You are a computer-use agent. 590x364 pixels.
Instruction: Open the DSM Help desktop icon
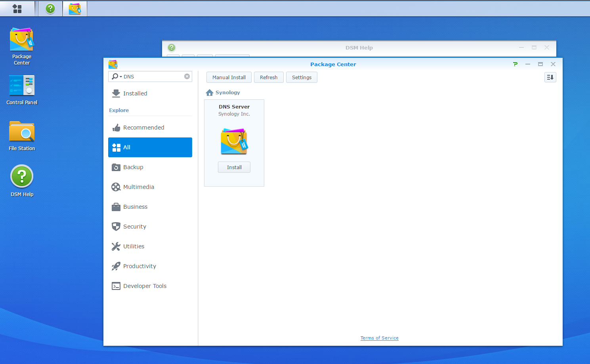pyautogui.click(x=22, y=176)
